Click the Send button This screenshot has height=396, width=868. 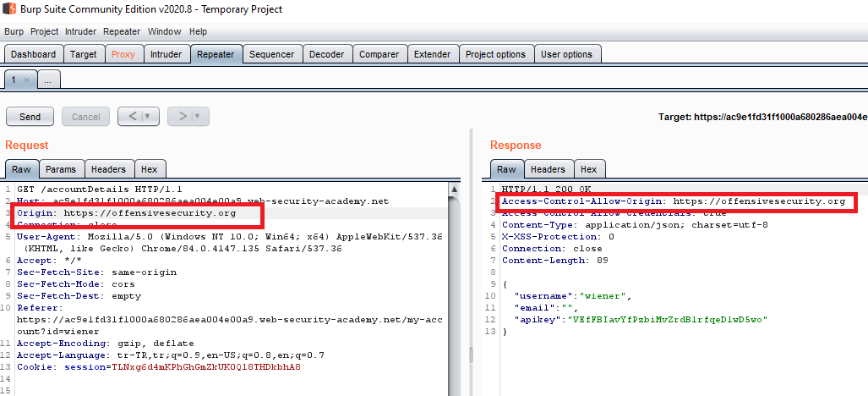pos(30,116)
